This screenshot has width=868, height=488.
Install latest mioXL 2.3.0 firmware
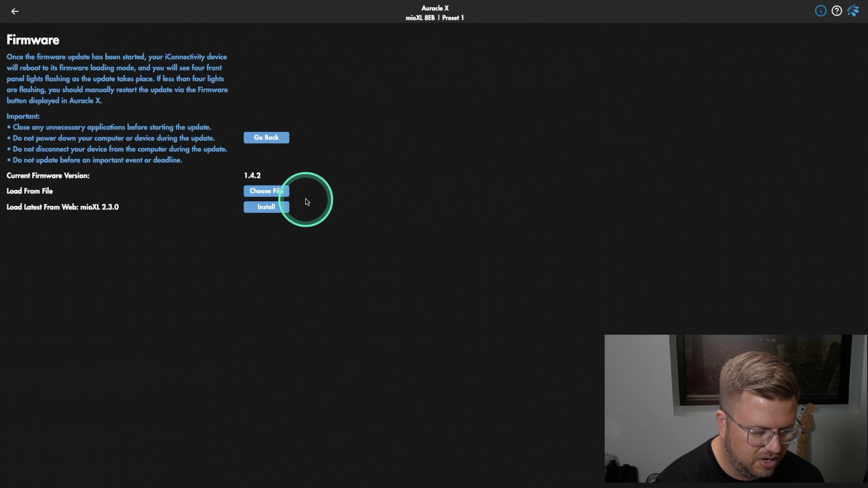pyautogui.click(x=266, y=207)
